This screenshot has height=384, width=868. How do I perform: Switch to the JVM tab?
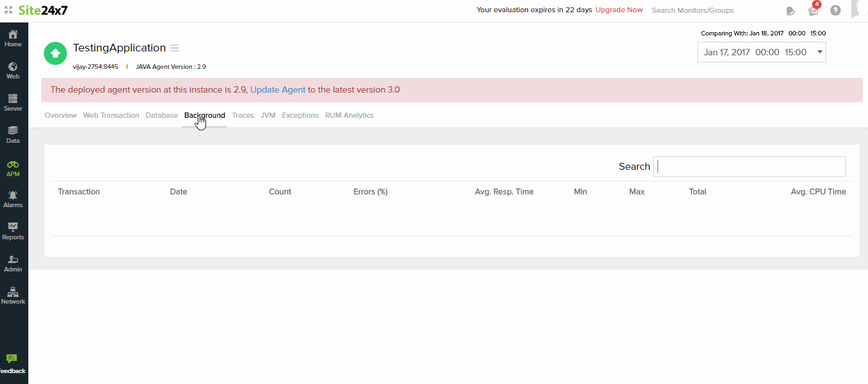[268, 115]
